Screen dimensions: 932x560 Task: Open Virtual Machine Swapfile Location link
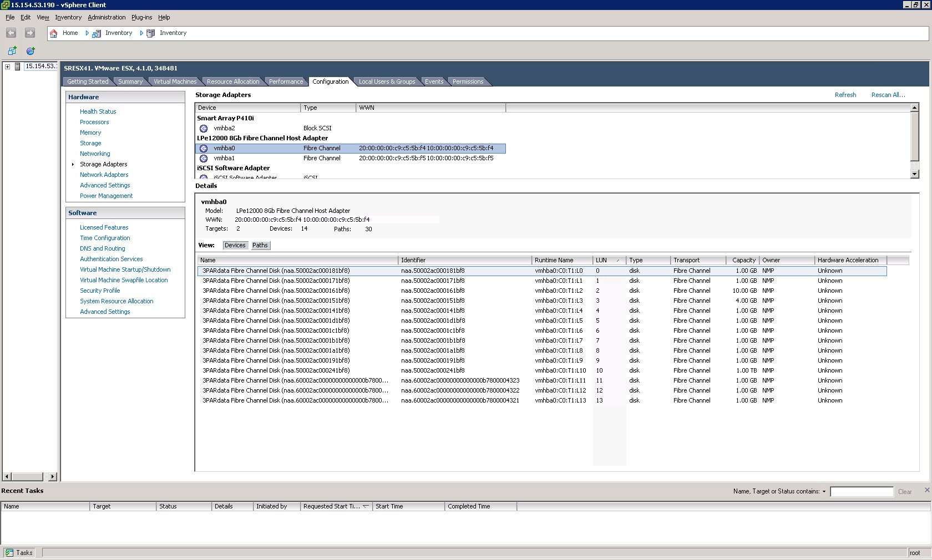(x=124, y=280)
